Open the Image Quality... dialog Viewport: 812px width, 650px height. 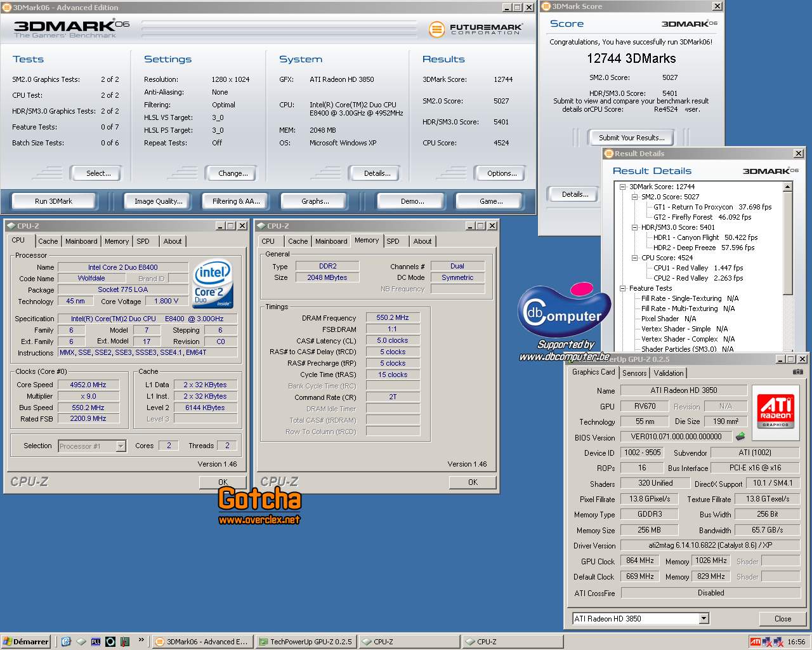[159, 201]
